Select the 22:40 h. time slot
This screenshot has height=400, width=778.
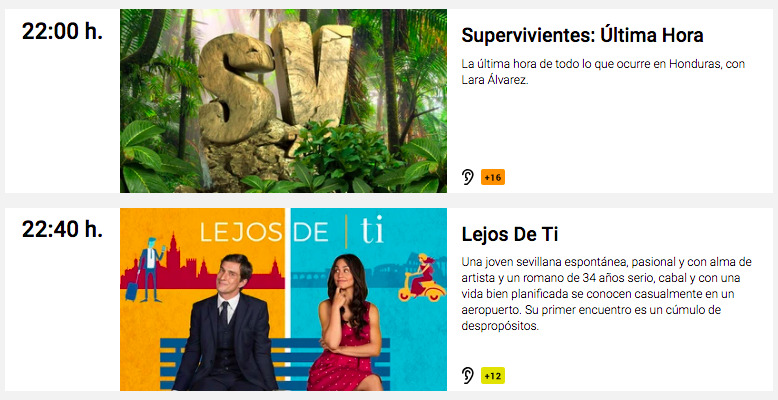click(62, 229)
